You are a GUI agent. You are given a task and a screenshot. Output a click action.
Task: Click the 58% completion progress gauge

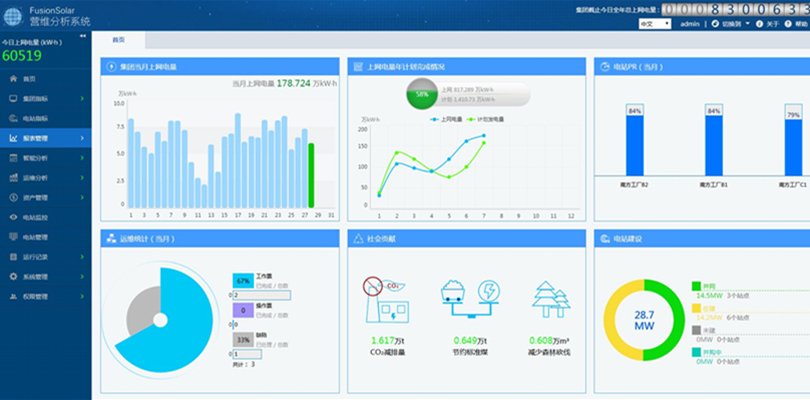click(x=421, y=94)
